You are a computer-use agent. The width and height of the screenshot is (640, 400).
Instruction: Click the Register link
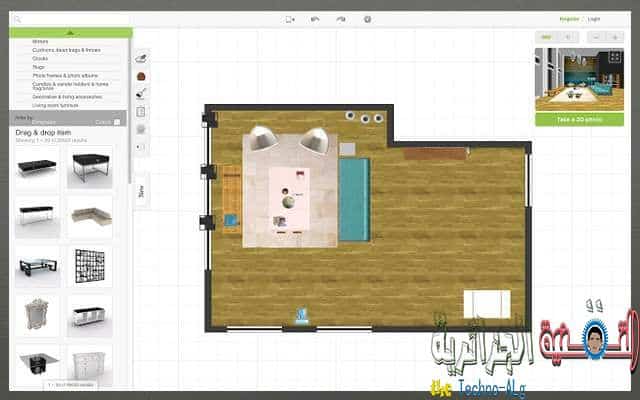point(568,18)
